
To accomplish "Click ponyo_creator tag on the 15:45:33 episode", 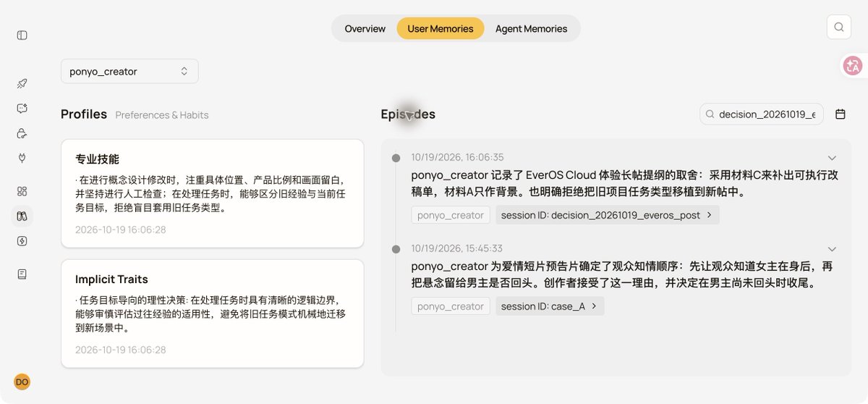I will (451, 306).
